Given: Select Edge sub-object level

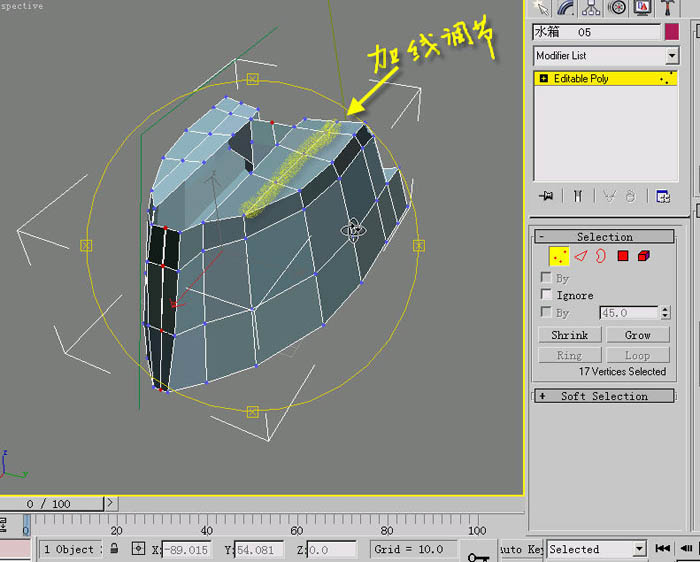Looking at the screenshot, I should (x=581, y=256).
